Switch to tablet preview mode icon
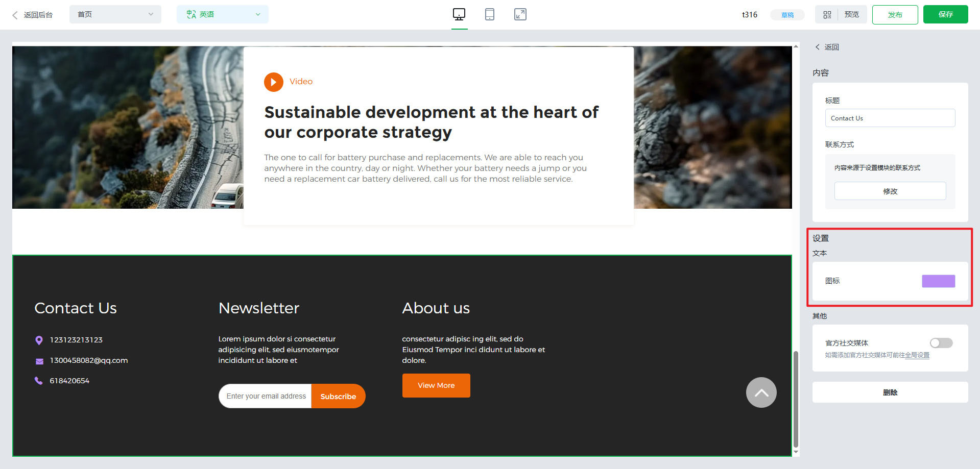The width and height of the screenshot is (980, 469). point(490,14)
